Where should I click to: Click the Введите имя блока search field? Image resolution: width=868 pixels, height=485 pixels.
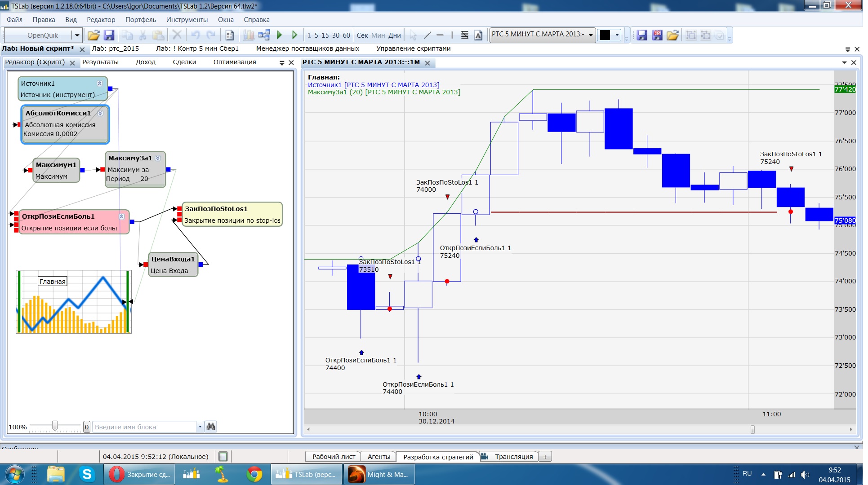click(145, 427)
